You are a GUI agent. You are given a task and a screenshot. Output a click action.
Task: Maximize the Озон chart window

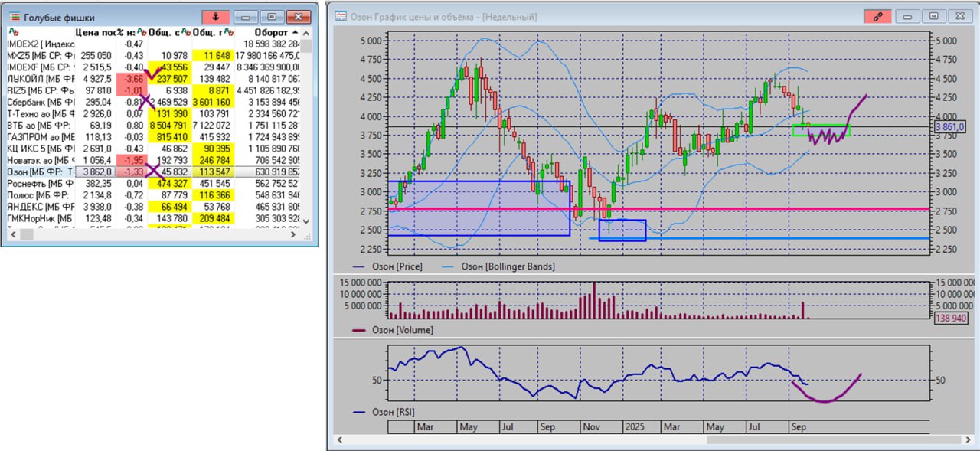[x=933, y=16]
